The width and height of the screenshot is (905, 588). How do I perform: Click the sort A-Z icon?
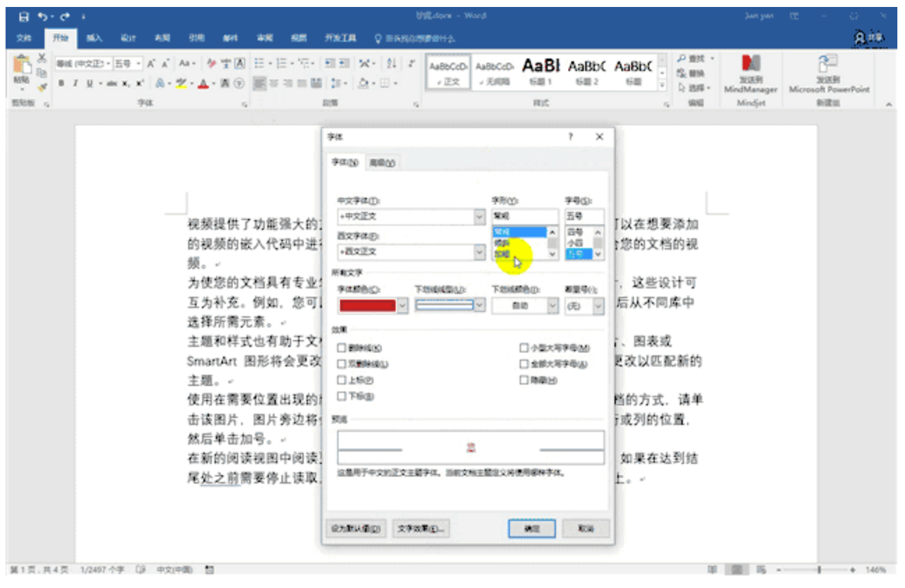tap(392, 63)
